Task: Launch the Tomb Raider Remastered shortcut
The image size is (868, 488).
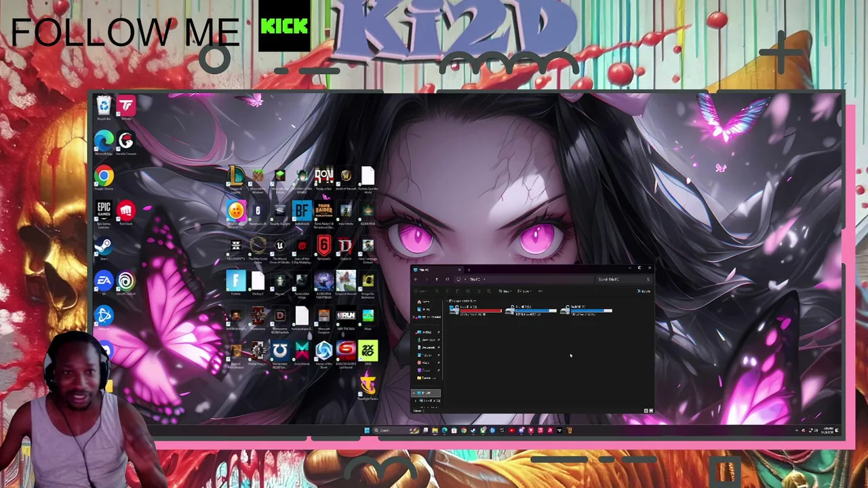Action: pos(323,213)
